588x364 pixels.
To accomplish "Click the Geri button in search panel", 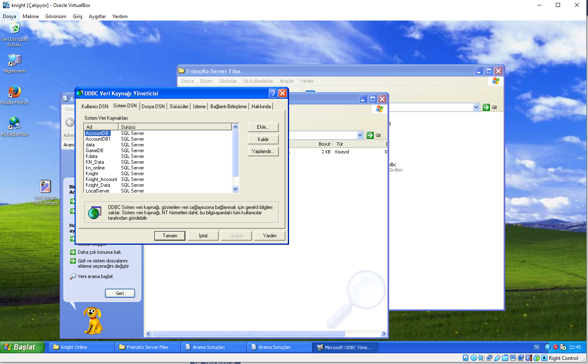I will click(120, 293).
